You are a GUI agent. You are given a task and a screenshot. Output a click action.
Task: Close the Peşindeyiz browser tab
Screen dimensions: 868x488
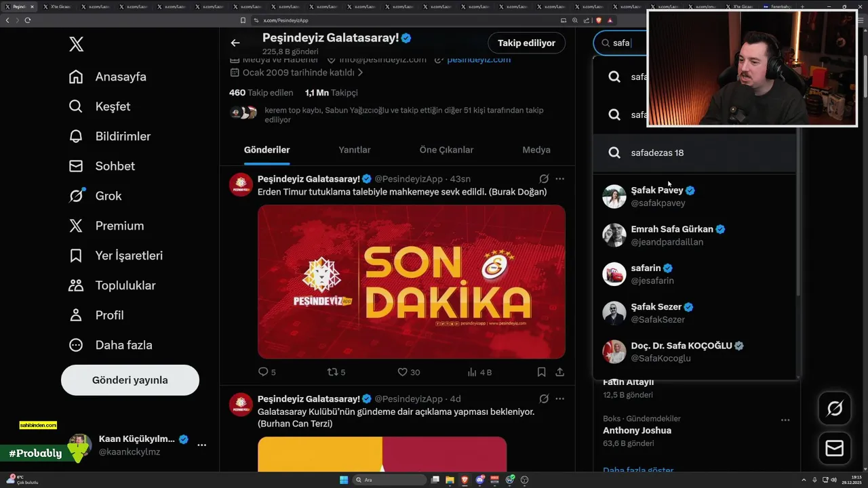pos(32,7)
